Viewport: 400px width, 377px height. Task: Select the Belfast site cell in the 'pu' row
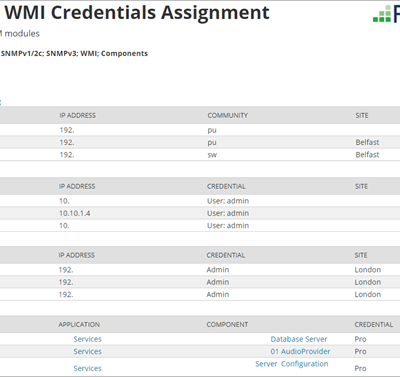point(367,142)
